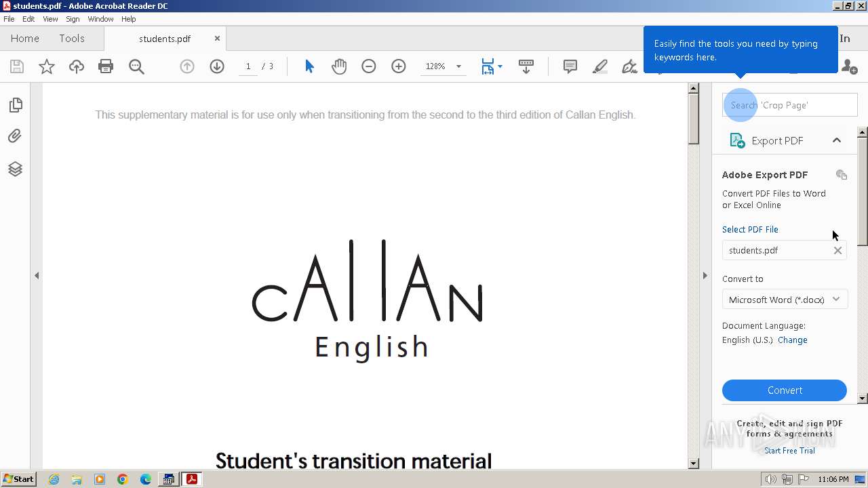This screenshot has width=868, height=488.
Task: Open the Window menu
Action: tap(100, 19)
